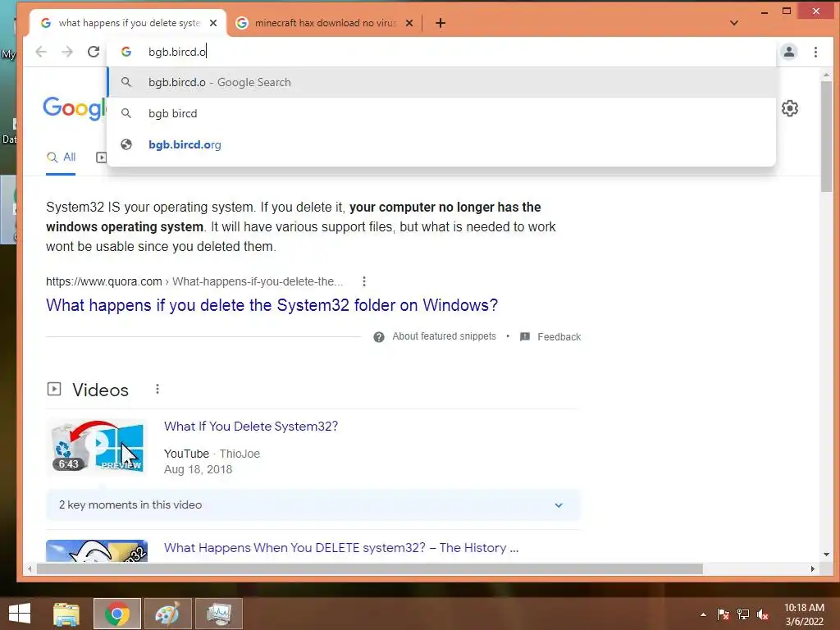Click the globe icon beside bgb.bircd.org
This screenshot has height=630, width=840.
coord(126,144)
